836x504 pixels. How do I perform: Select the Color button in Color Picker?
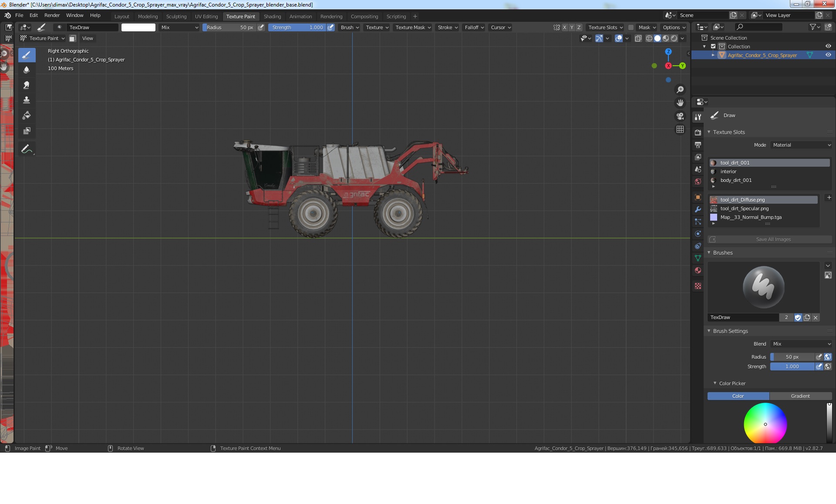[x=738, y=396]
